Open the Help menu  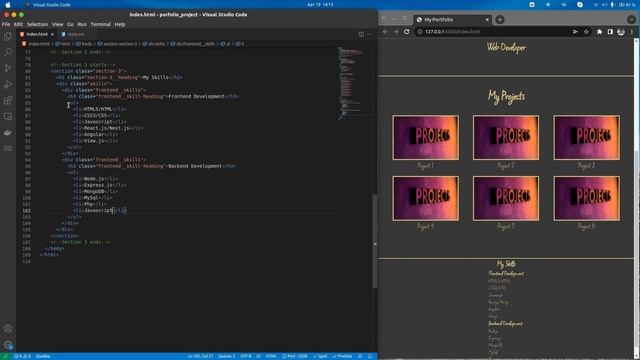point(120,24)
